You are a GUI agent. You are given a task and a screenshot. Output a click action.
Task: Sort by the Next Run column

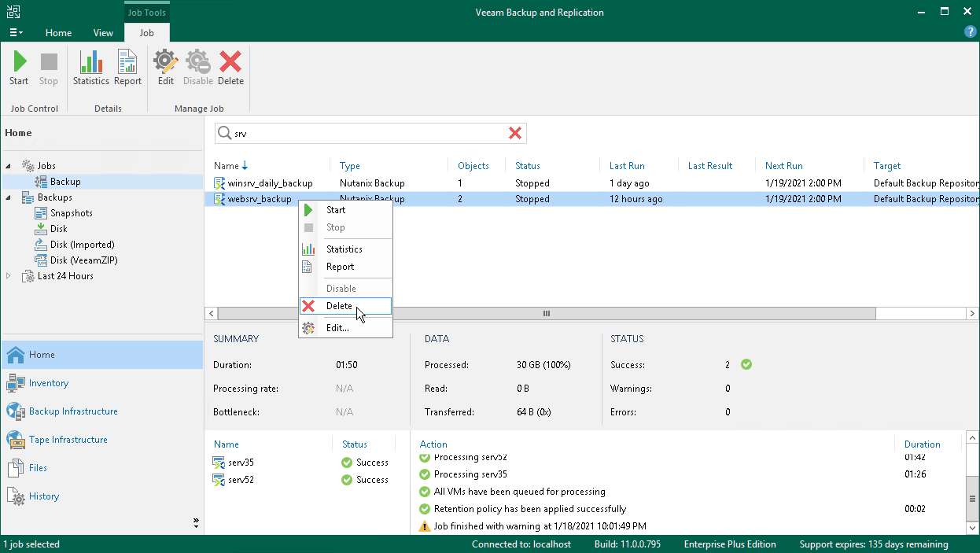point(784,166)
